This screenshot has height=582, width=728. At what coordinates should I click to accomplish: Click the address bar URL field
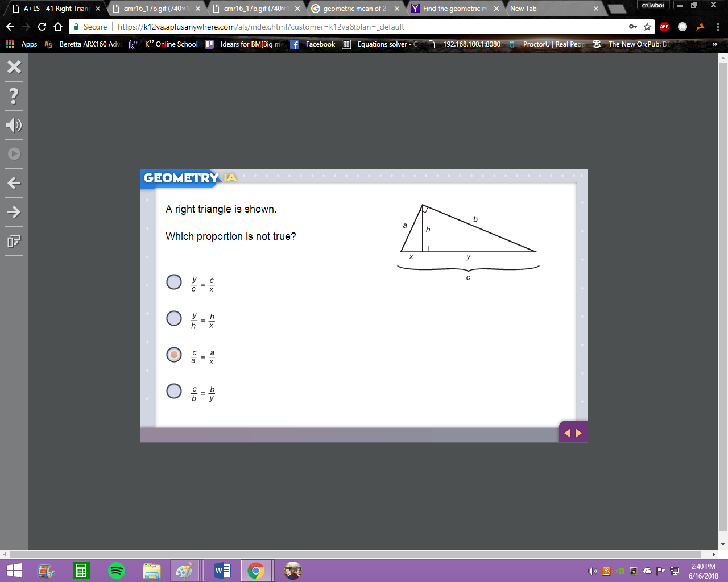pos(370,27)
